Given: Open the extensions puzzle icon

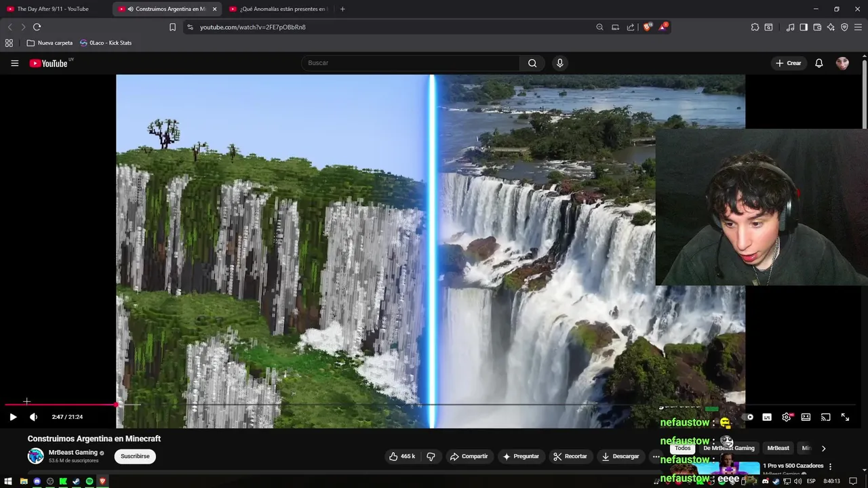Looking at the screenshot, I should [755, 27].
